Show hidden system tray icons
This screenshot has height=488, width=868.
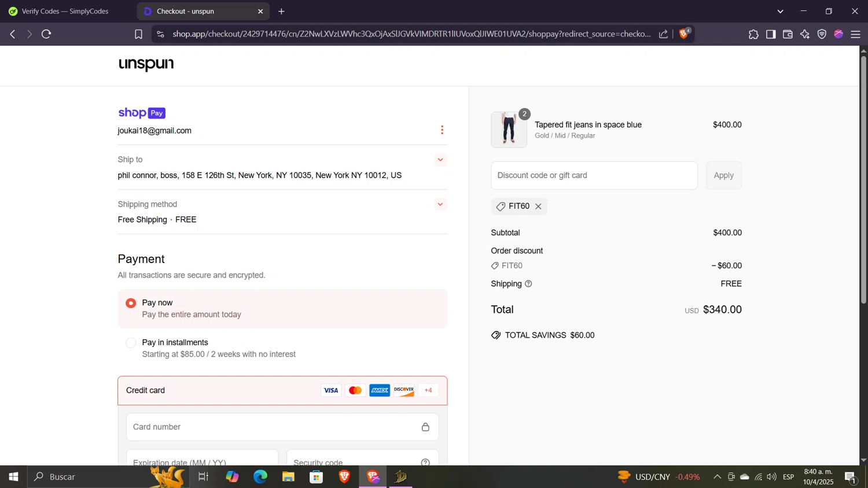click(717, 477)
